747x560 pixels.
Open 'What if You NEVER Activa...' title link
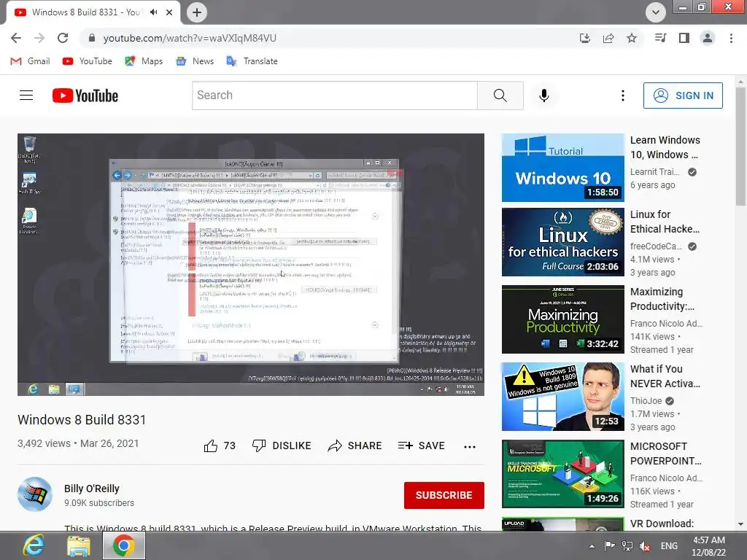coord(665,376)
